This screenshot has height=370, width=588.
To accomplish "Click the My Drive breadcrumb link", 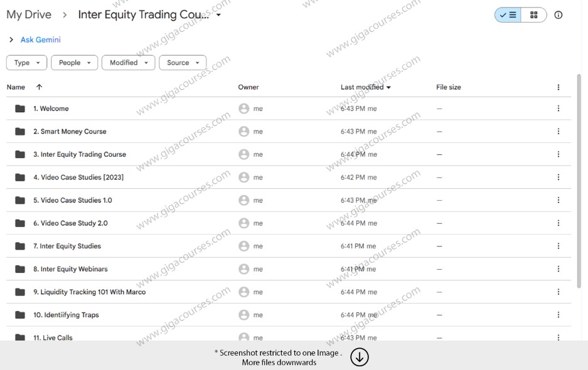I will pos(28,14).
